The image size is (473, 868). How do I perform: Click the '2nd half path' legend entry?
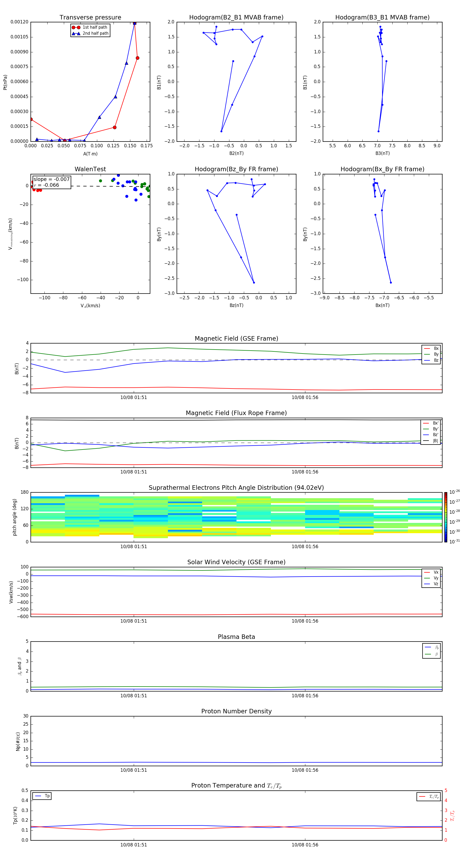coord(90,33)
